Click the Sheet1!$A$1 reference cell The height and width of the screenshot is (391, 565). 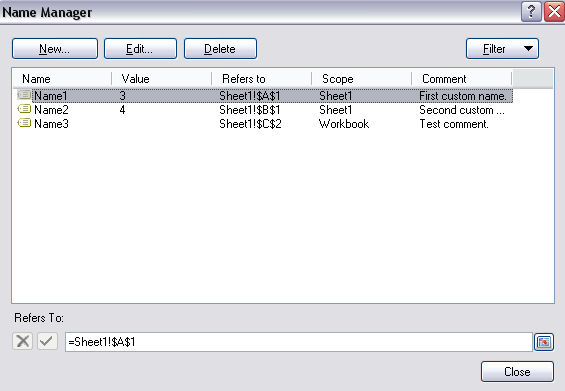click(250, 96)
